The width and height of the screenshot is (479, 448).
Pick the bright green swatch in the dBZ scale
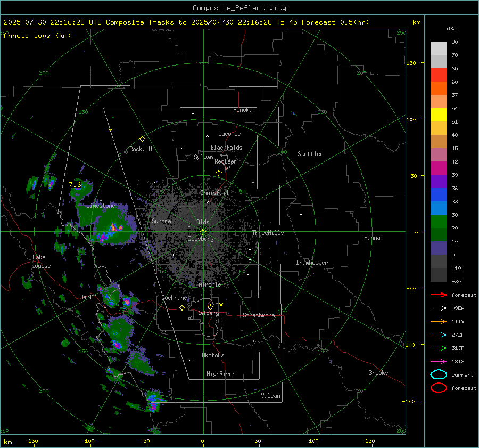coord(439,222)
